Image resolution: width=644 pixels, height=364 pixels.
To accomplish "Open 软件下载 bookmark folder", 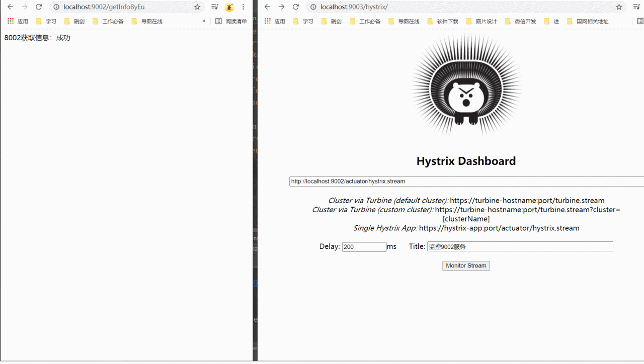I will [x=443, y=21].
